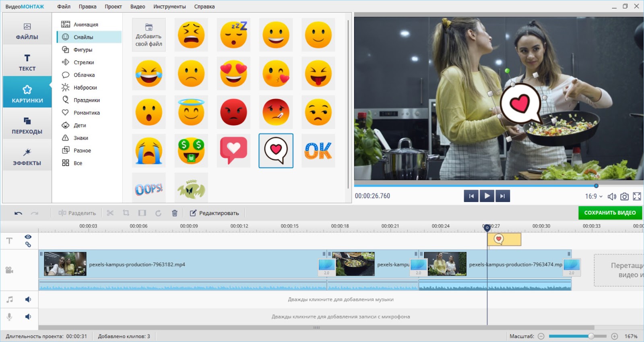Mute the music track speaker
This screenshot has width=644, height=342.
coord(28,299)
